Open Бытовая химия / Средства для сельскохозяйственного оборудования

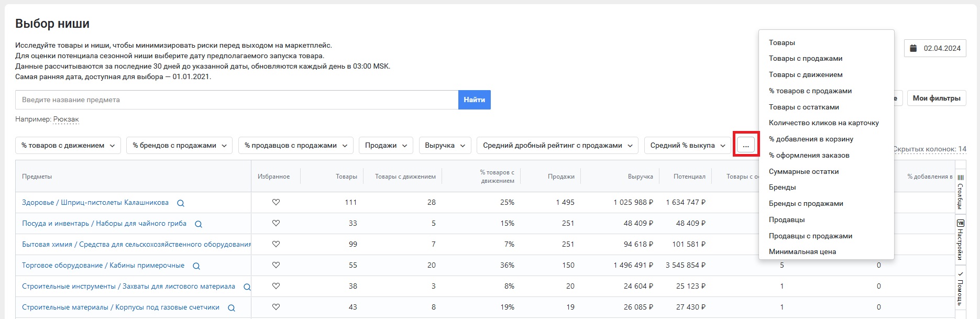136,244
